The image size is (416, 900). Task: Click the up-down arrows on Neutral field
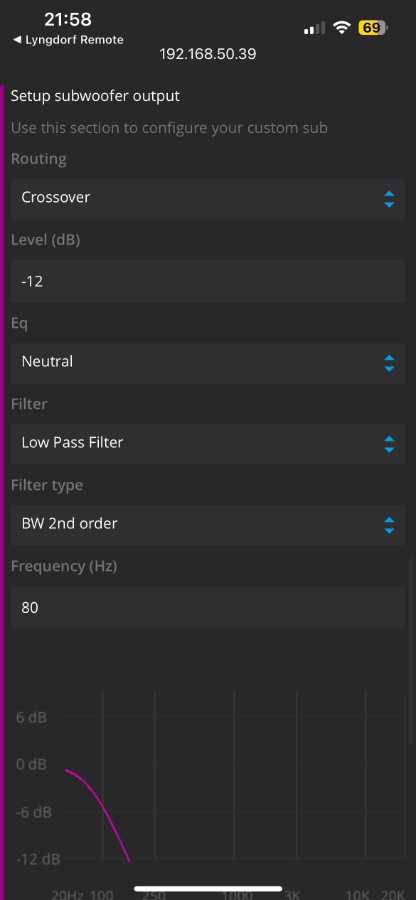[x=389, y=363]
